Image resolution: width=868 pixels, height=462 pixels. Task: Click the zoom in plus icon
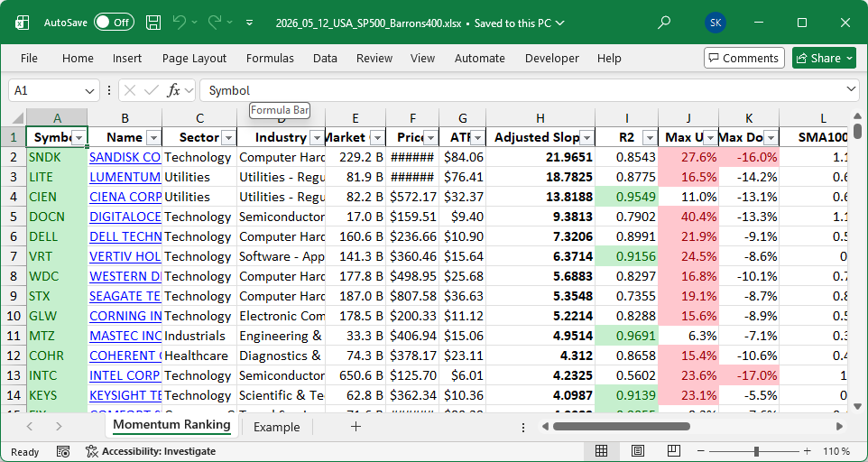tap(808, 451)
